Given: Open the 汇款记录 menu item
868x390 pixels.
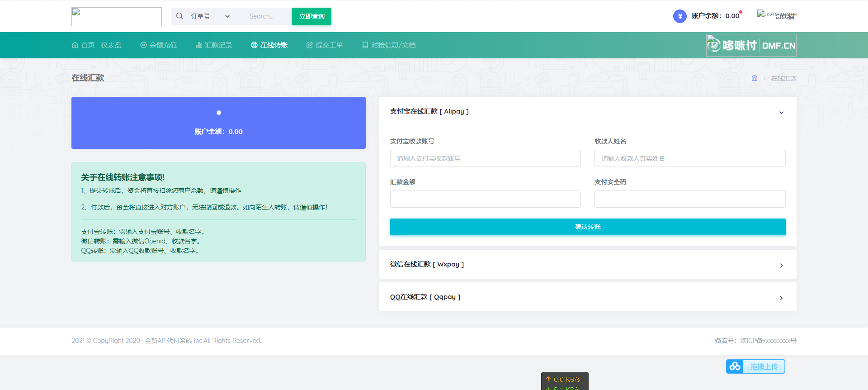Looking at the screenshot, I should [x=214, y=45].
